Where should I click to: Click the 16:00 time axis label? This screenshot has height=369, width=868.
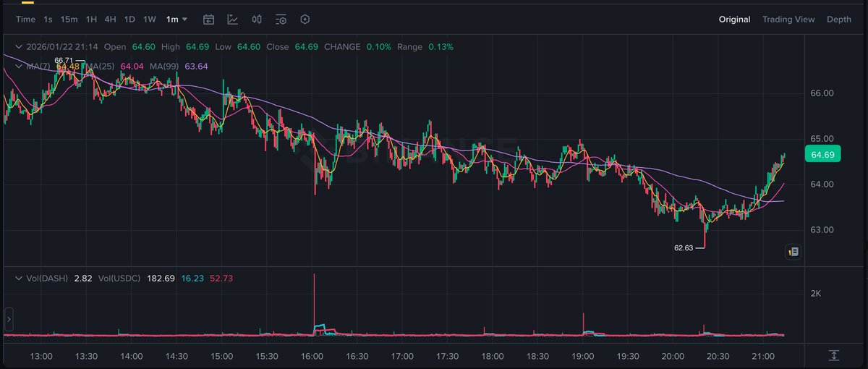(312, 357)
